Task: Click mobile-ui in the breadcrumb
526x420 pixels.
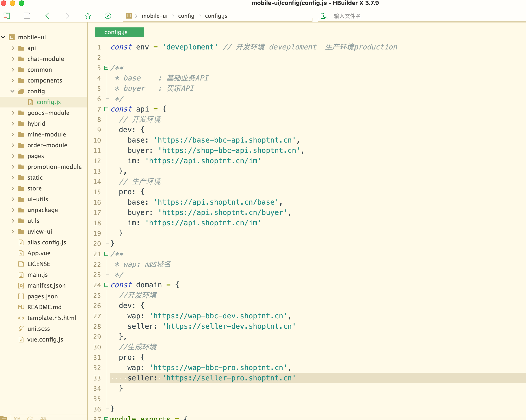Action: (x=155, y=16)
